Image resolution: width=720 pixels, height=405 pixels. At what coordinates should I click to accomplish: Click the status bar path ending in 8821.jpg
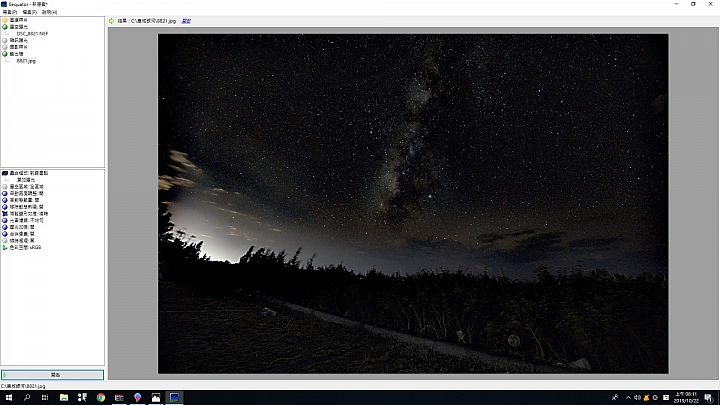23,386
